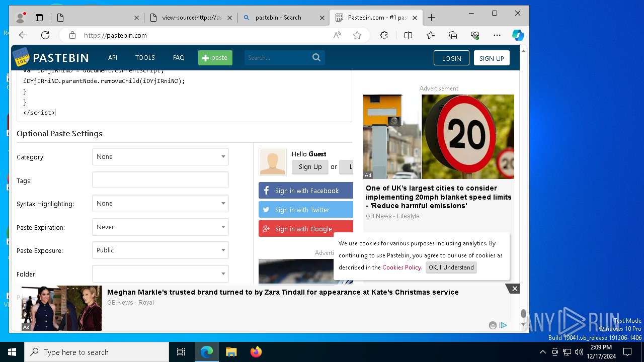644x362 pixels.
Task: Change Paste Exposure from Public
Action: click(160, 250)
